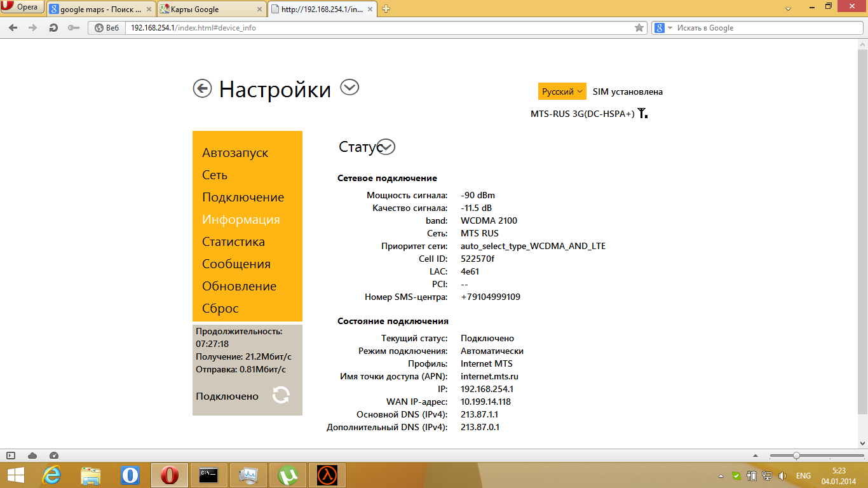Click the key password manager icon

point(74,28)
